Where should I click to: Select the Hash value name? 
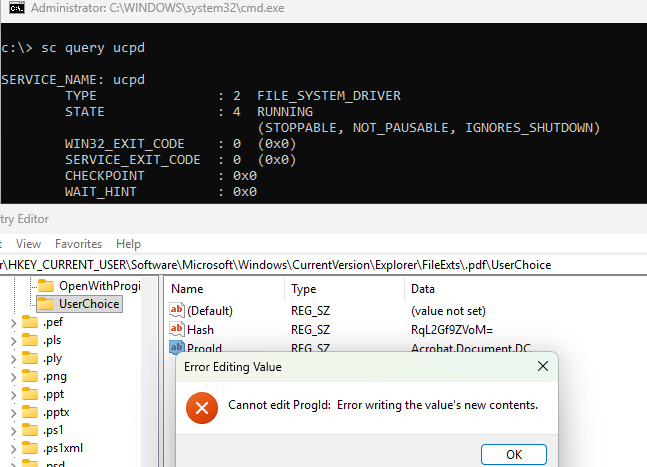click(x=200, y=330)
